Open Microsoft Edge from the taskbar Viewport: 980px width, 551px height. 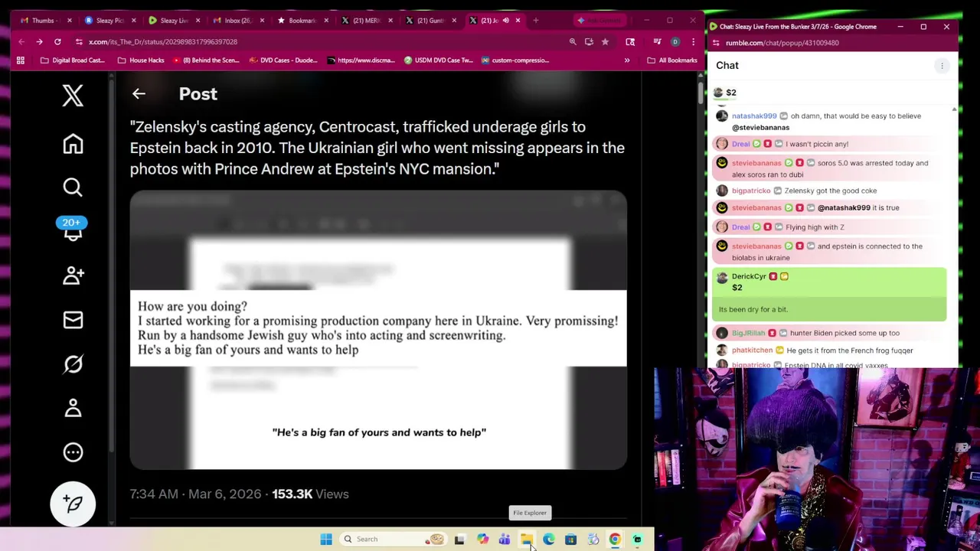(548, 540)
